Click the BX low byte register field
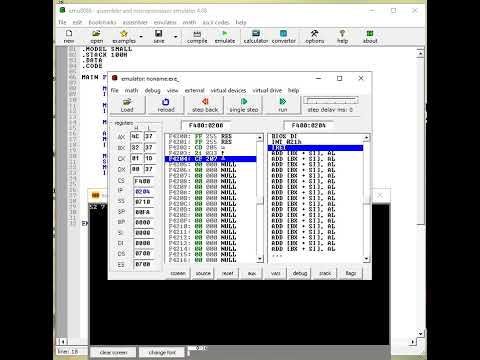The image size is (480, 360). tap(150, 147)
